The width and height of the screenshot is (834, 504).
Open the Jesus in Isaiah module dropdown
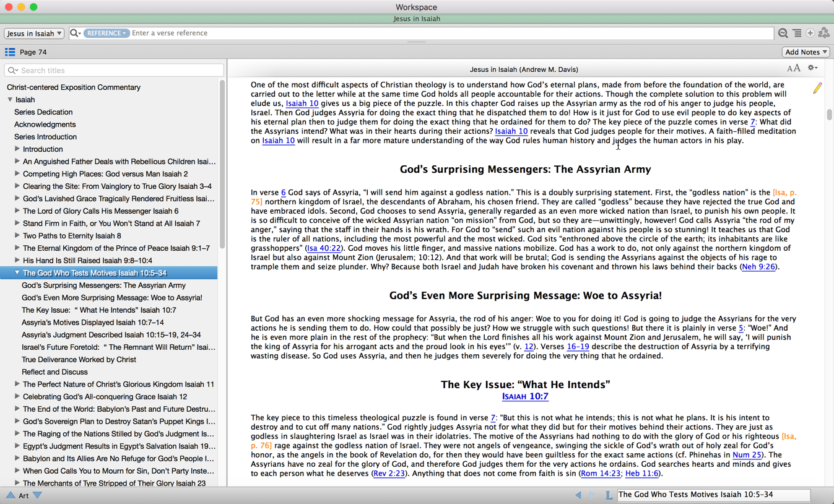(34, 33)
